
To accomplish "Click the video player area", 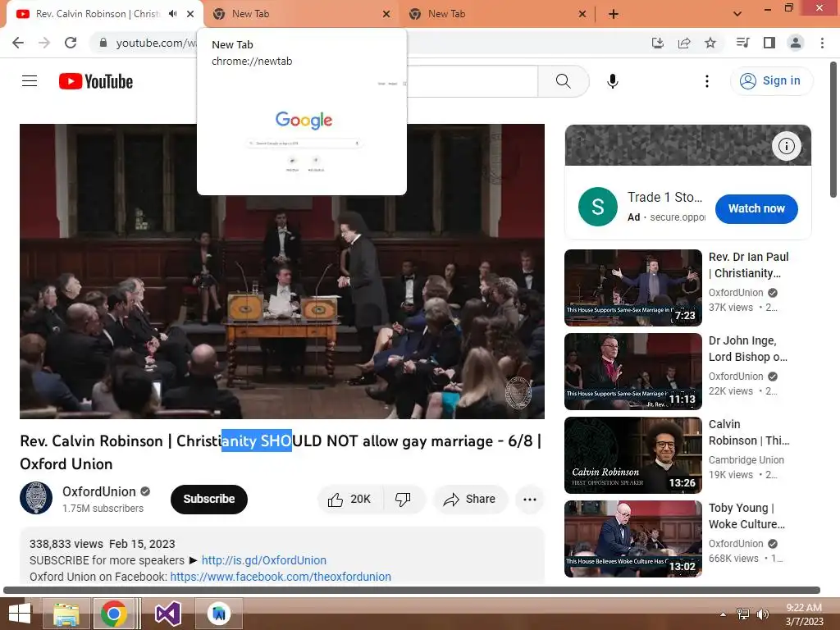I will [282, 271].
